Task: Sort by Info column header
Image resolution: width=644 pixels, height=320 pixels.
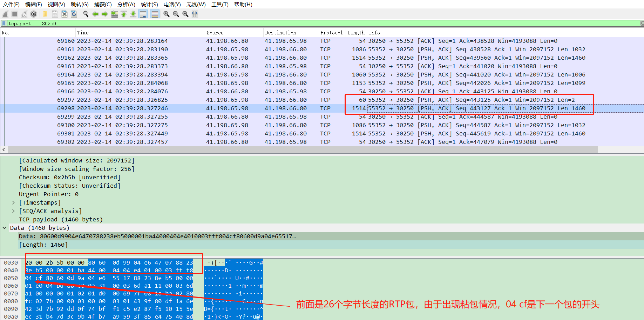Action: (505, 33)
